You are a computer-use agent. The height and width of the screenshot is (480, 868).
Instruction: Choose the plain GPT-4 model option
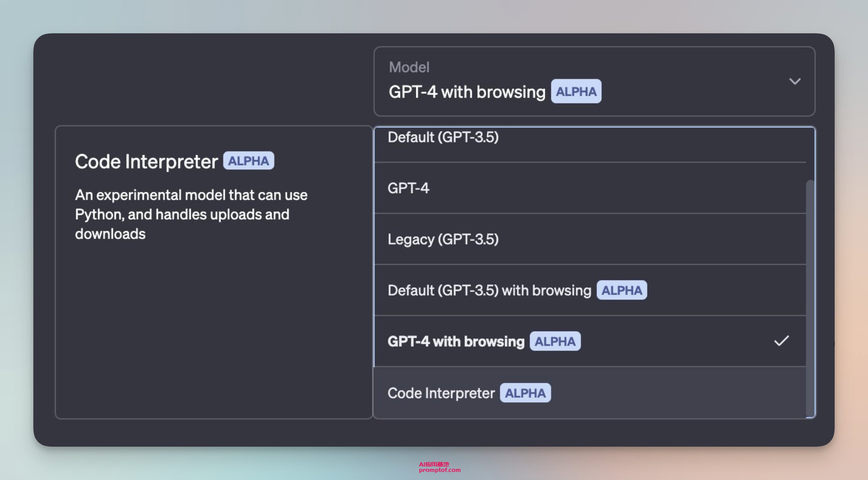[x=590, y=188]
